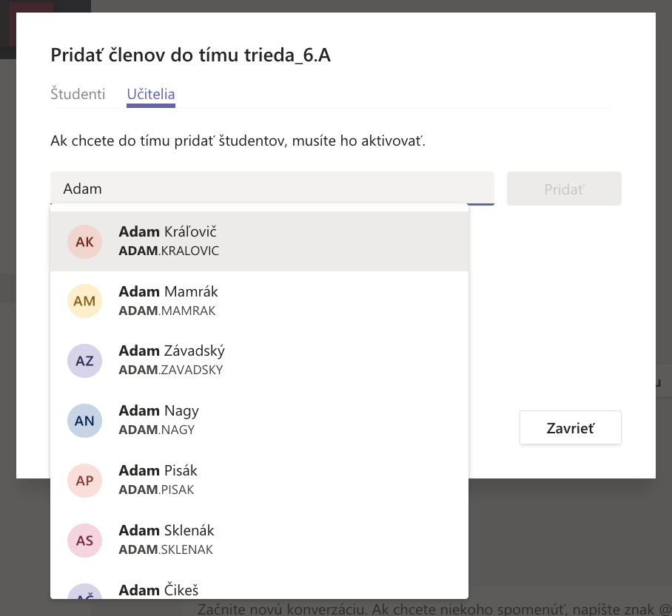Click the AS avatar for Adam Sklenák

point(85,541)
